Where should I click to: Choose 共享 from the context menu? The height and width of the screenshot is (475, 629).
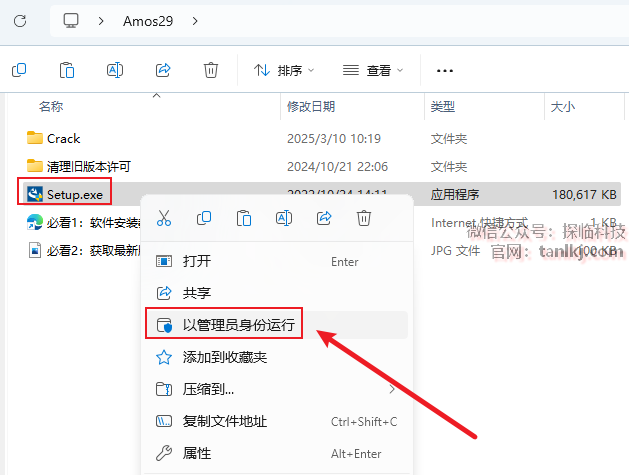click(x=277, y=293)
